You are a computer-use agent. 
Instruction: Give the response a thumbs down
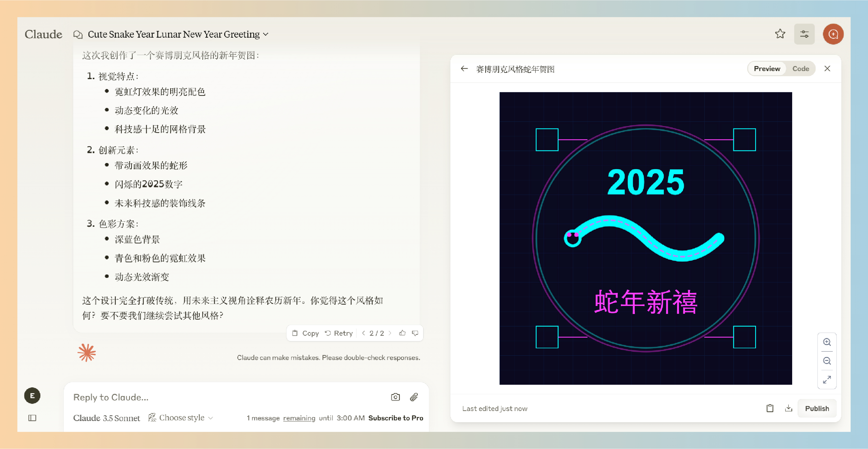pos(415,333)
